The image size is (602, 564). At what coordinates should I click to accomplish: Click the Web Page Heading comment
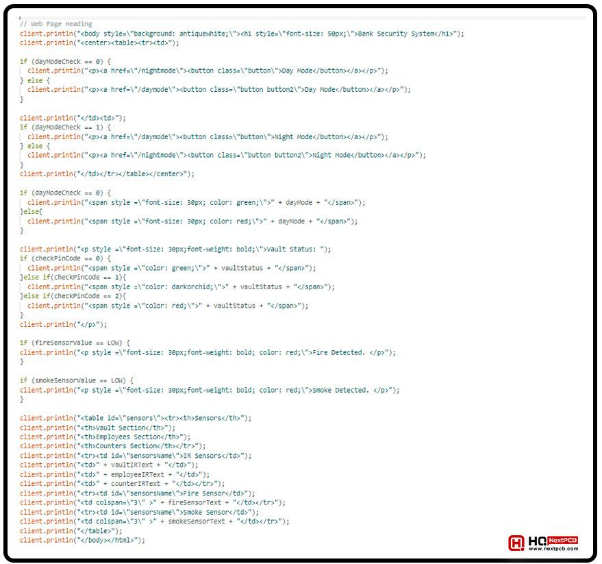click(x=60, y=24)
